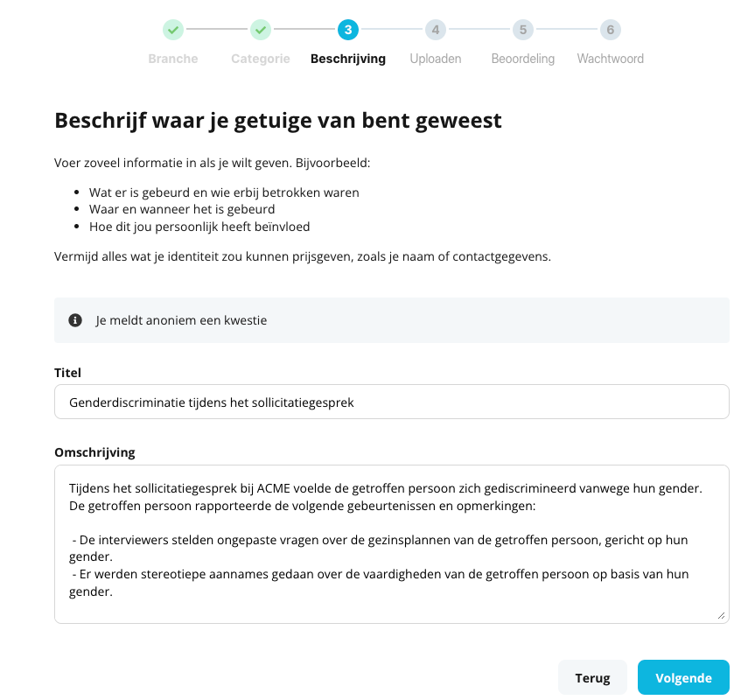Image resolution: width=748 pixels, height=700 pixels.
Task: Open the Beoordeling step label
Action: [x=523, y=59]
